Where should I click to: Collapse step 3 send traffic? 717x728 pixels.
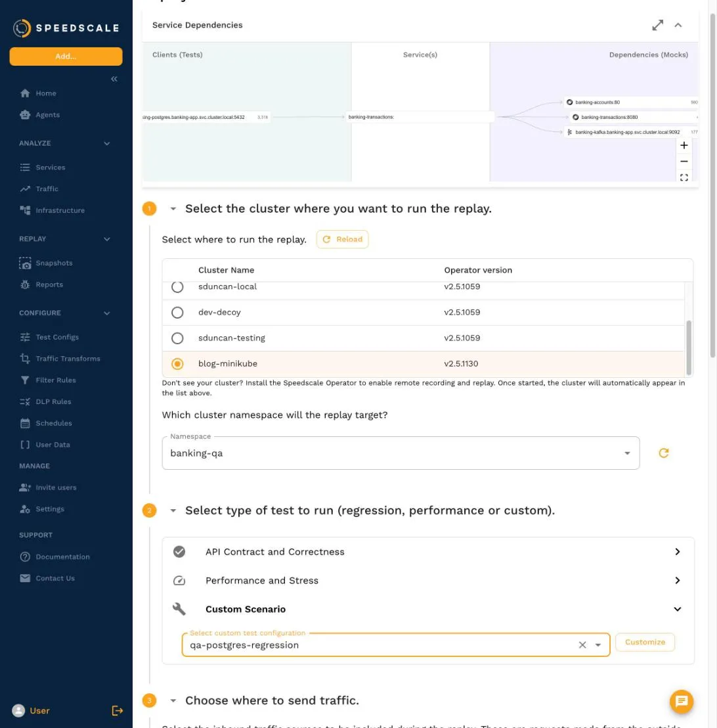[173, 700]
